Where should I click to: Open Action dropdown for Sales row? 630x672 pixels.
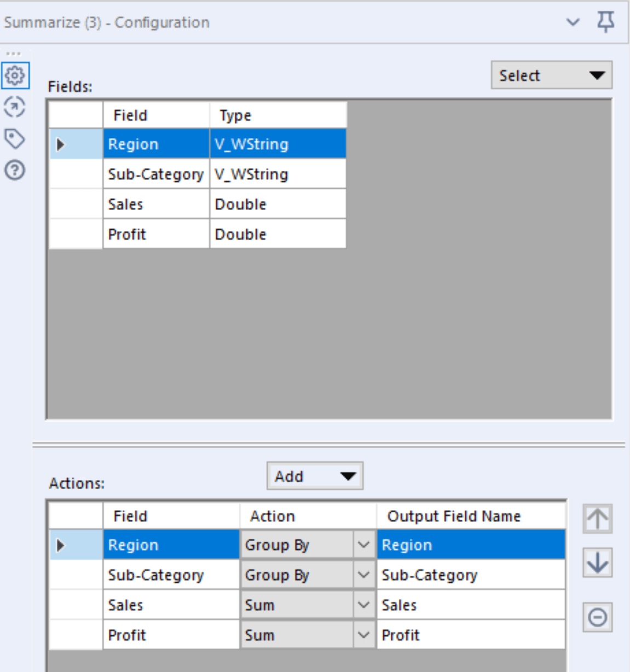363,605
